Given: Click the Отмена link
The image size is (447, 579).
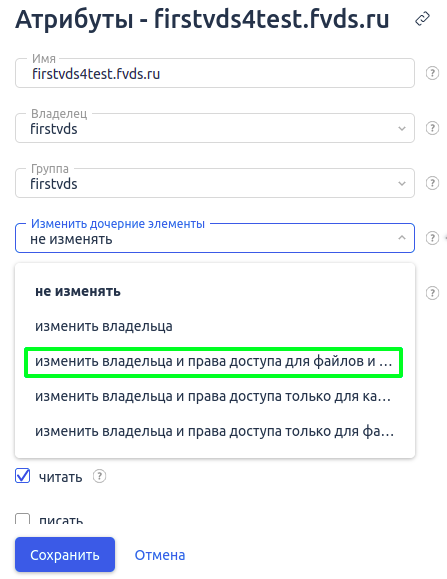Looking at the screenshot, I should click(x=160, y=555).
